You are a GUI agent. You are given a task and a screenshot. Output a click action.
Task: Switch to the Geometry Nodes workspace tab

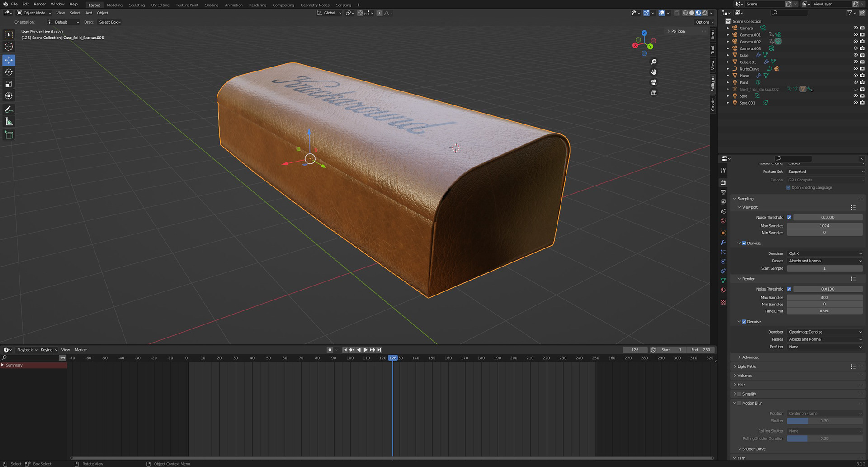point(315,5)
